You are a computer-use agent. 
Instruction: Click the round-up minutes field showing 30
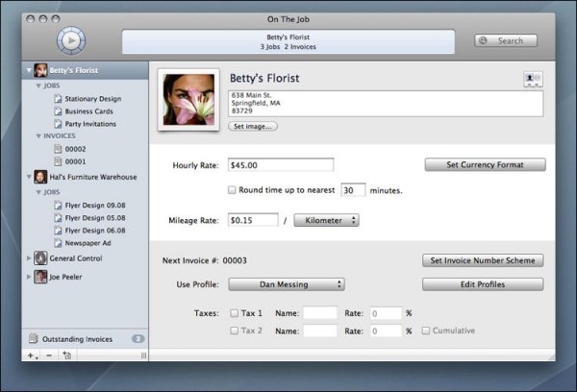click(353, 190)
